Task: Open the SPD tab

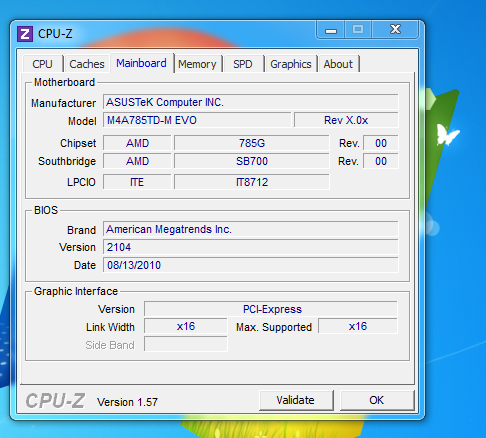Action: tap(243, 64)
